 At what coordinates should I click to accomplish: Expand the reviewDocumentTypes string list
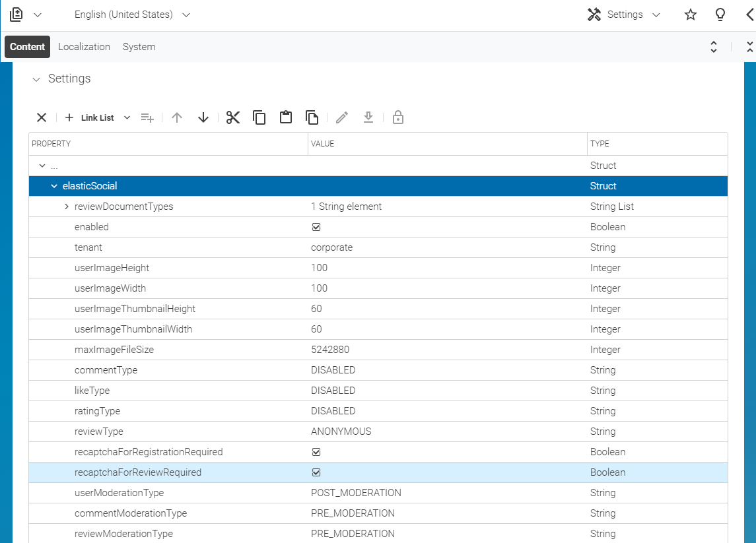tap(66, 206)
